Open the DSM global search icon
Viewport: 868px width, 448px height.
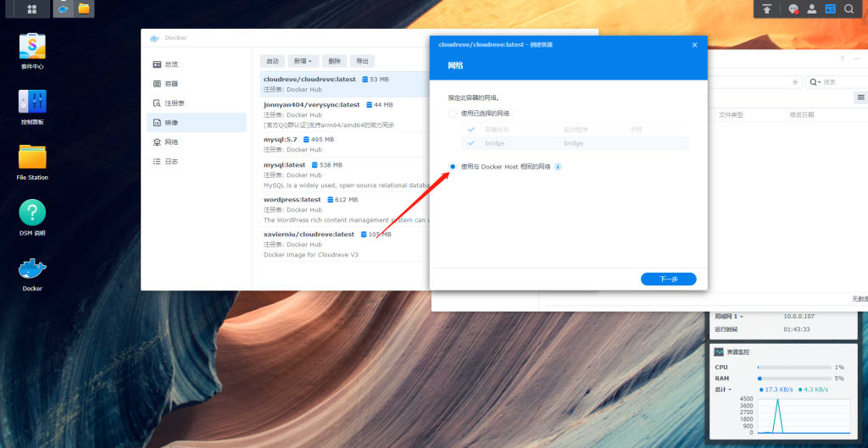coord(849,8)
